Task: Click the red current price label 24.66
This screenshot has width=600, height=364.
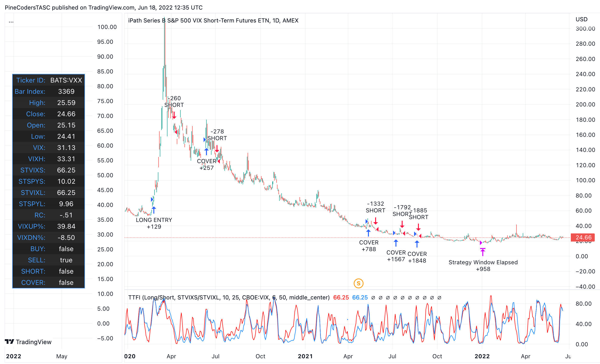Action: click(x=583, y=237)
